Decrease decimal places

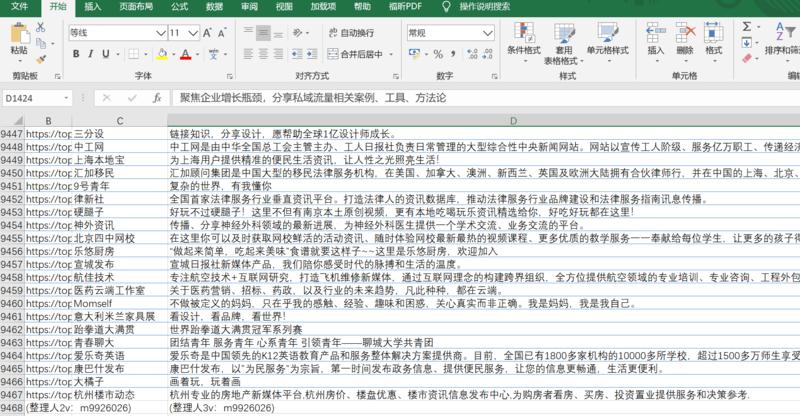[x=488, y=54]
